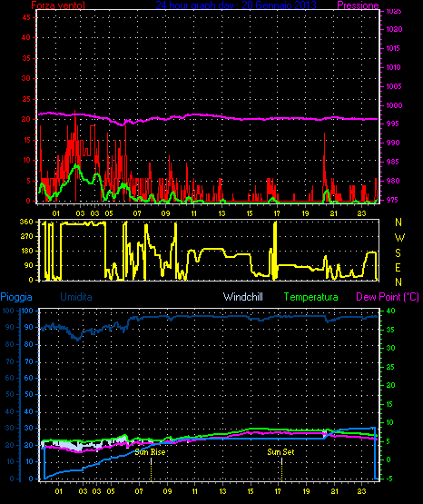Select hour '07' under the bottom chart

139,491
